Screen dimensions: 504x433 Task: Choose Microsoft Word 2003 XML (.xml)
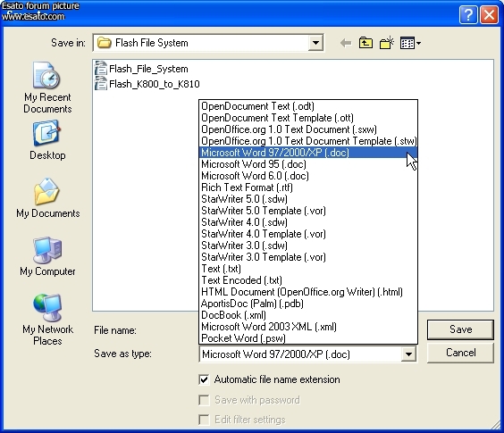(308, 327)
